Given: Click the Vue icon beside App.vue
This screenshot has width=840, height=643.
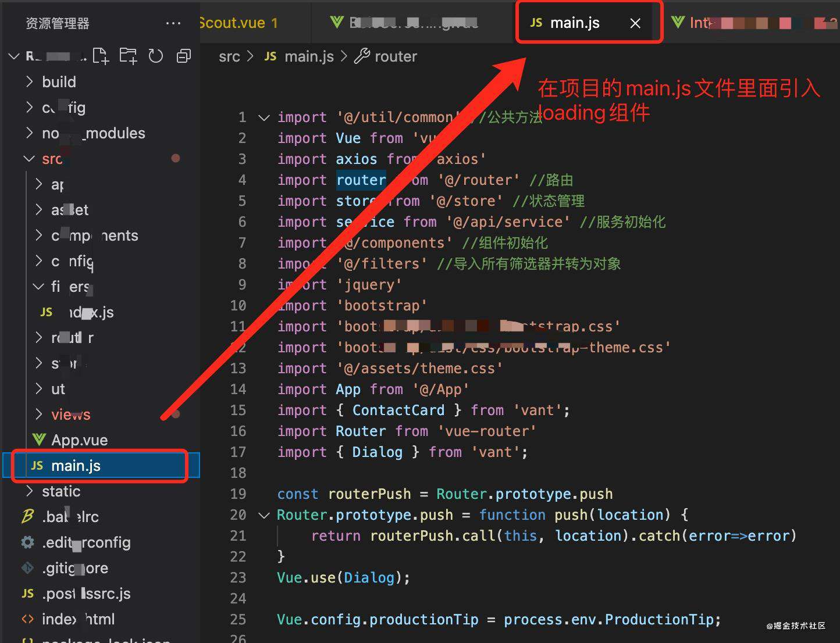Looking at the screenshot, I should pos(39,440).
